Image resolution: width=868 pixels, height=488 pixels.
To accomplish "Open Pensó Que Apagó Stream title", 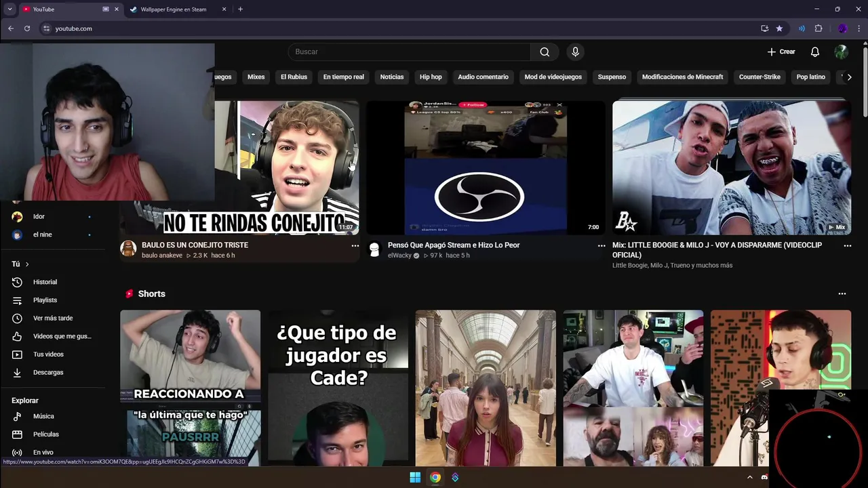I will click(x=454, y=245).
